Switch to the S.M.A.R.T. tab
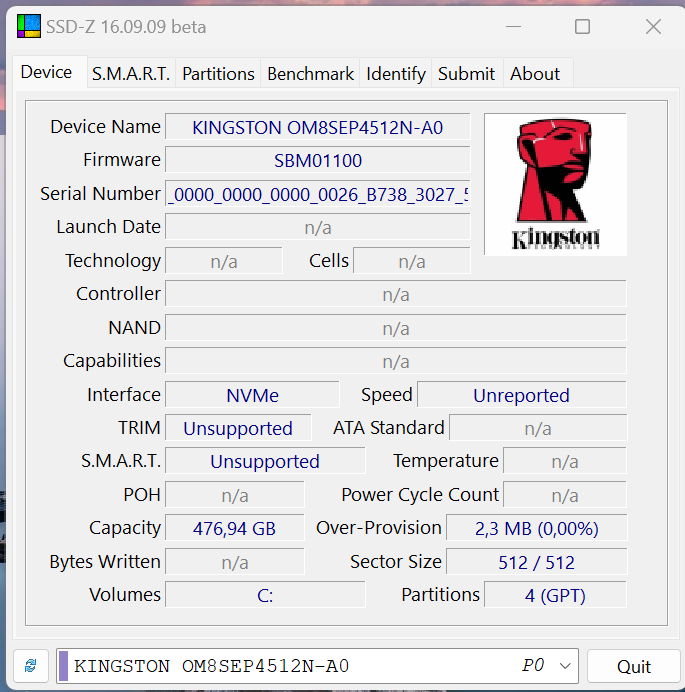Screen dimensions: 685x692 pyautogui.click(x=131, y=73)
